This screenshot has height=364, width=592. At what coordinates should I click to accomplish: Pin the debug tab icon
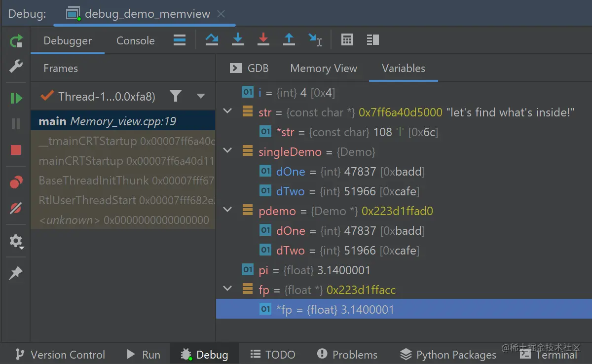16,273
